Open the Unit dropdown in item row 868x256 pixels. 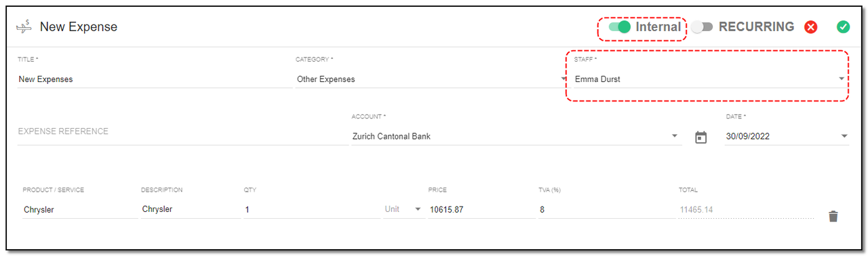click(403, 209)
